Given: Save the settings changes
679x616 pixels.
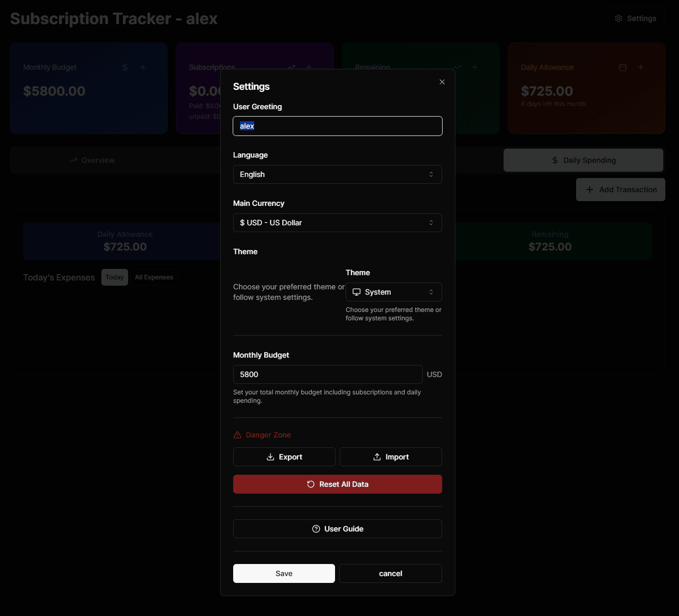Looking at the screenshot, I should [284, 573].
